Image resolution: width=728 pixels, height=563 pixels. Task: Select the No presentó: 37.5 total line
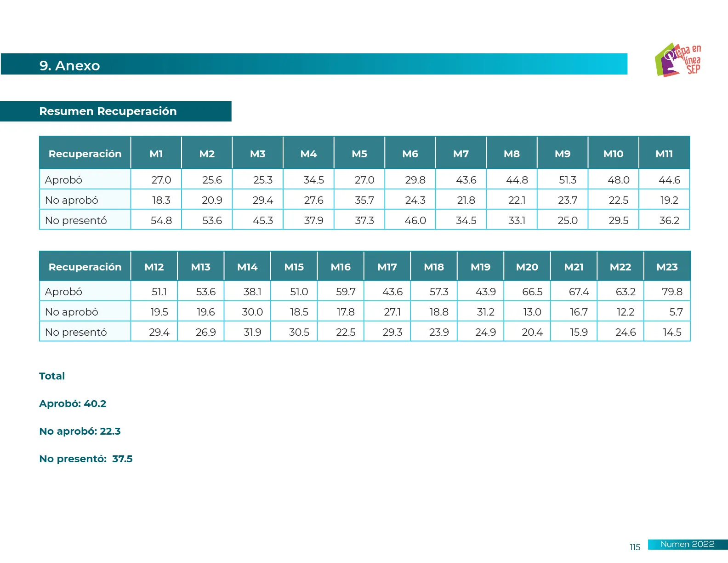point(86,459)
